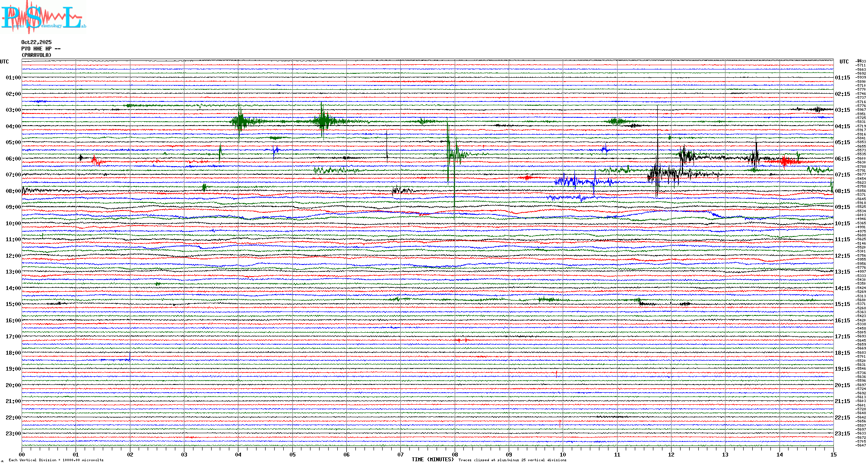The image size is (868, 466).
Task: Select the 07:00 hour label on left
Action: pos(13,175)
